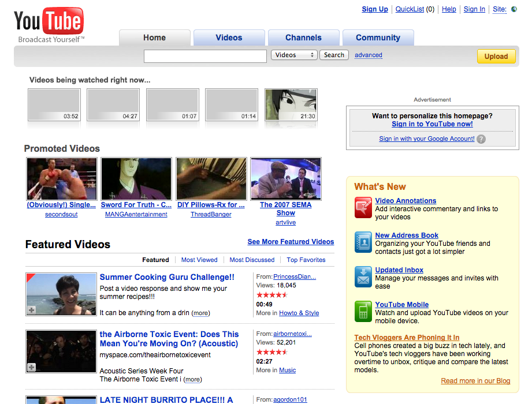Image resolution: width=532 pixels, height=404 pixels.
Task: Select the Top Favorites filter tab
Action: coord(306,260)
